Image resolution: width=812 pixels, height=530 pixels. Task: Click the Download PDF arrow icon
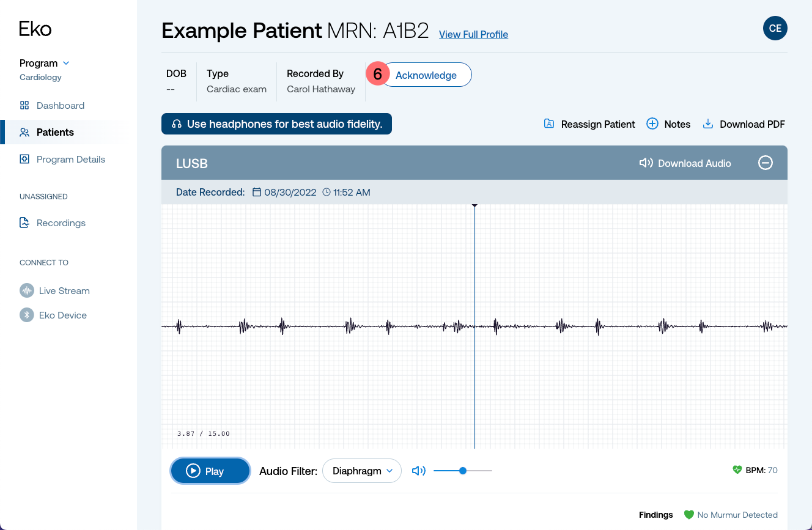point(708,124)
